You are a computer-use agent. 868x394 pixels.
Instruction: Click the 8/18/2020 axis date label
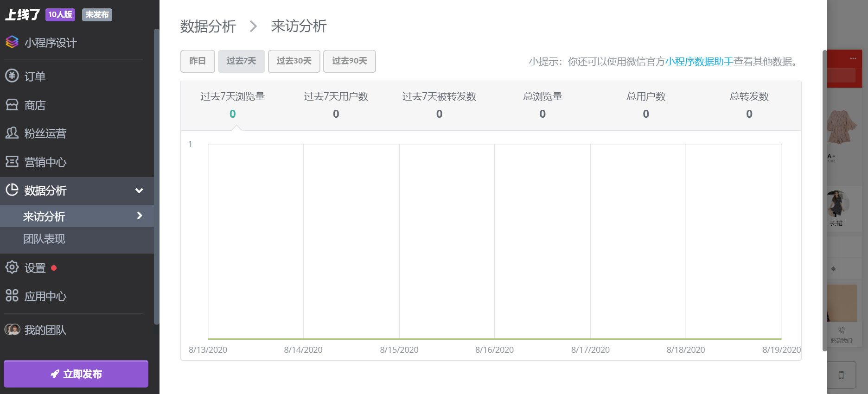click(x=686, y=350)
